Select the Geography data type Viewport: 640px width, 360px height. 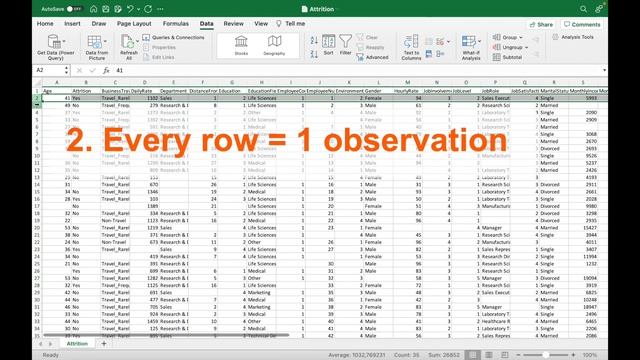tap(274, 45)
